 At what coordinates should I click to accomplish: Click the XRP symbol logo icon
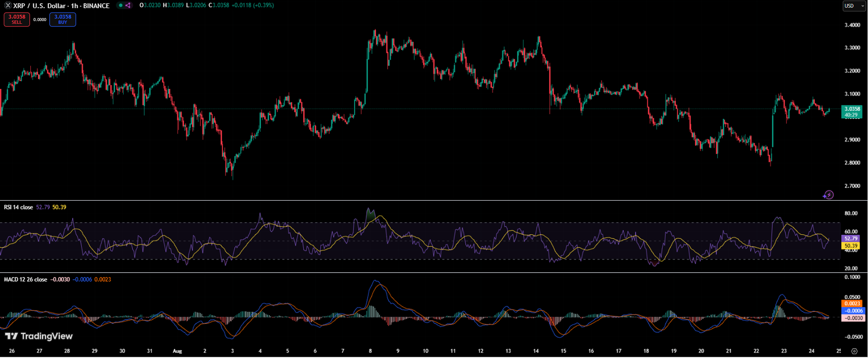click(x=8, y=5)
